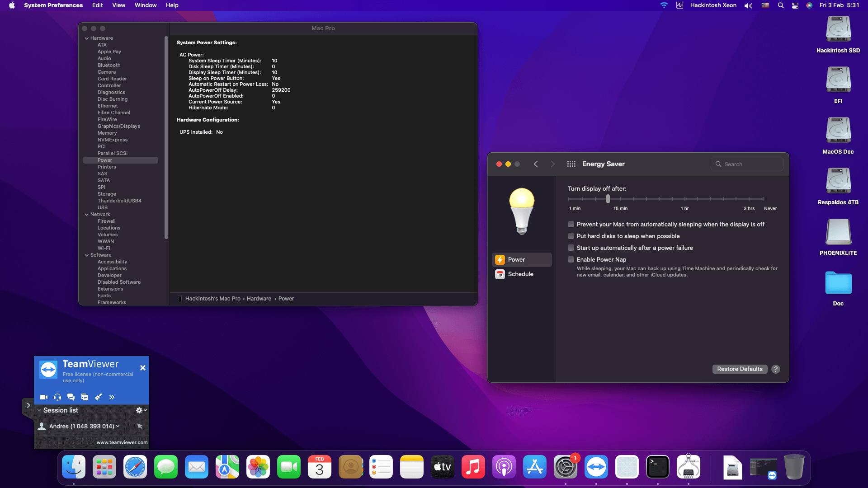Viewport: 868px width, 488px height.
Task: Click the TeamViewer whiteboard pen icon
Action: point(98,397)
